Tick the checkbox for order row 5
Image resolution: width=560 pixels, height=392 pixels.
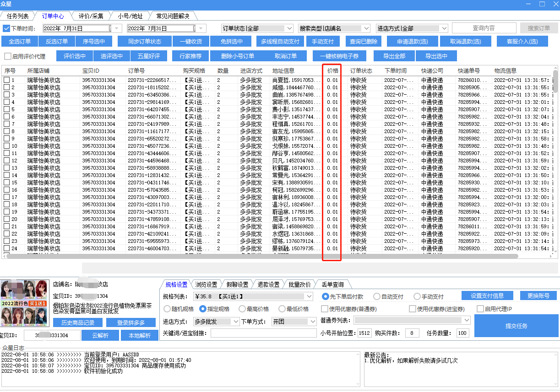6,109
